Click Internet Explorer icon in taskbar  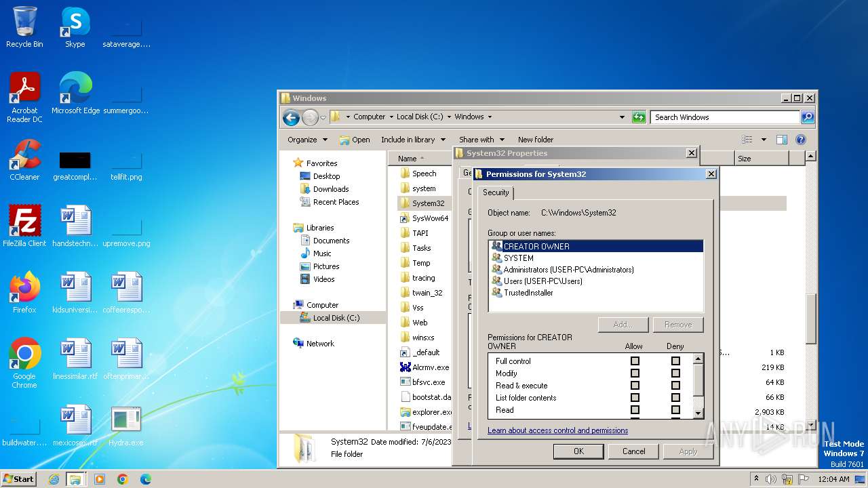click(54, 479)
